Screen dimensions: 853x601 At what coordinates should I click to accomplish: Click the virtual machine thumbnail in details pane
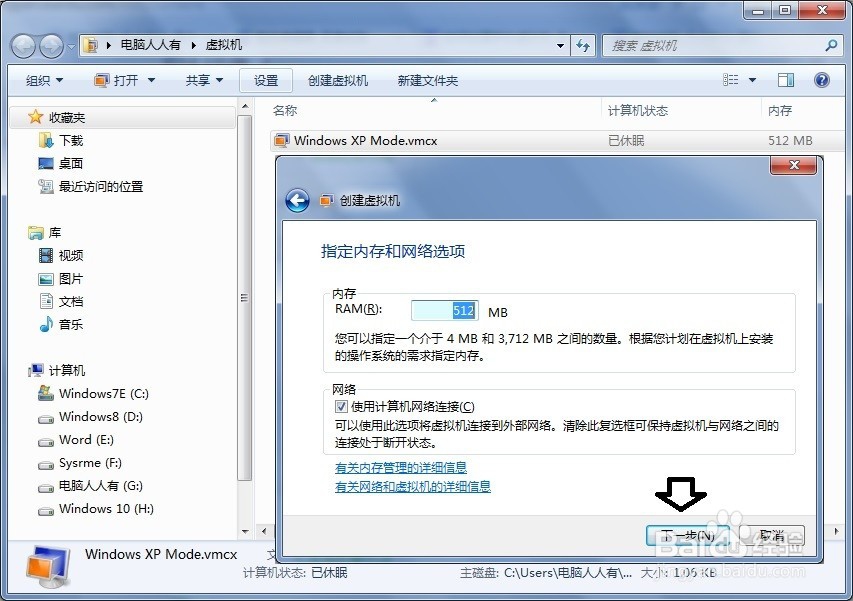48,567
